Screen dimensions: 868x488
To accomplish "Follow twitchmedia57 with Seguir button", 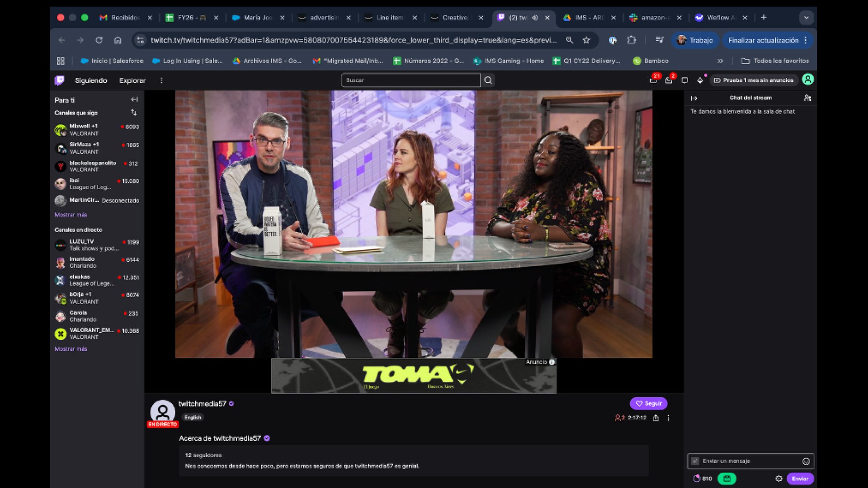I will pos(648,404).
